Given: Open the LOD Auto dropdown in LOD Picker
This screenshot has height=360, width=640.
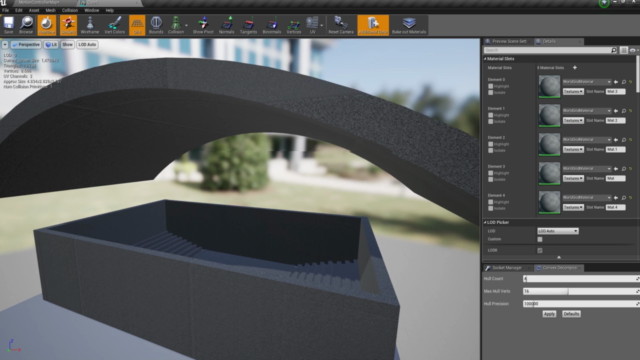Looking at the screenshot, I should [x=558, y=231].
